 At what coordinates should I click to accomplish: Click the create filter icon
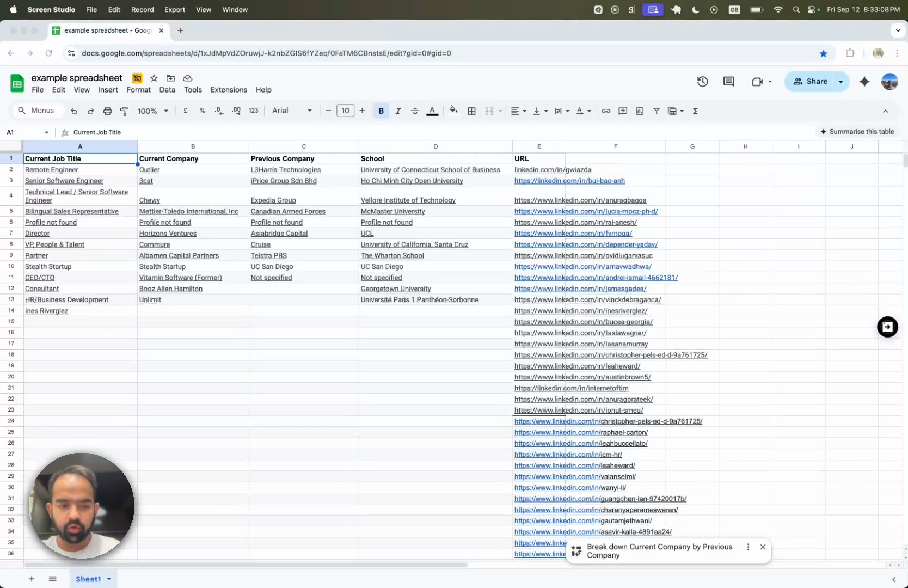coord(657,111)
